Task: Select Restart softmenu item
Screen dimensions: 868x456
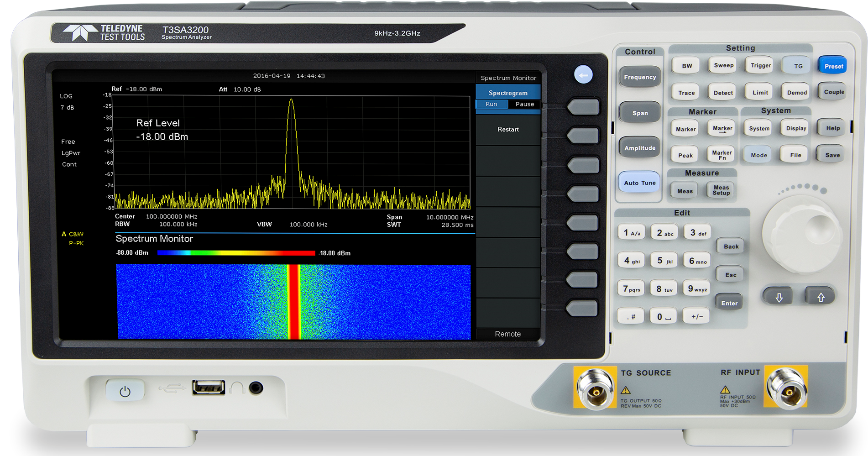Action: pos(508,130)
